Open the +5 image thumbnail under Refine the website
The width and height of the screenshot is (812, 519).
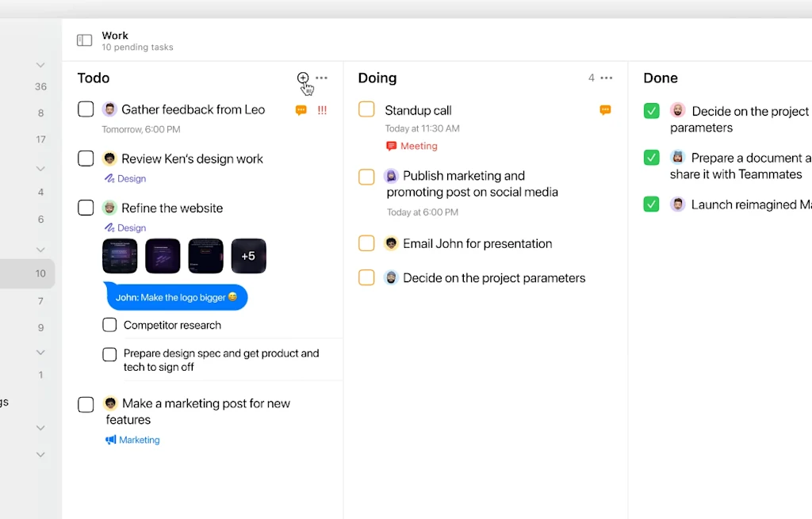[x=248, y=255]
